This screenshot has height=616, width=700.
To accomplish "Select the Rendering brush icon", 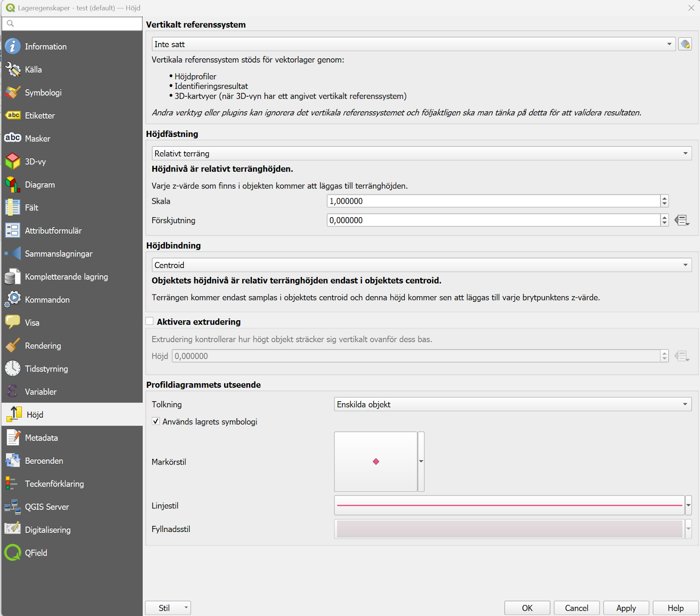I will pos(13,346).
